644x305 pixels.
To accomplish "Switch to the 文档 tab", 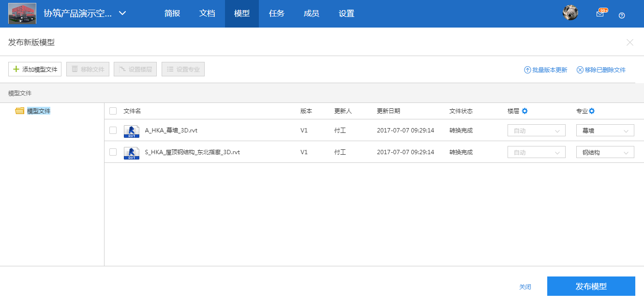I will coord(207,14).
